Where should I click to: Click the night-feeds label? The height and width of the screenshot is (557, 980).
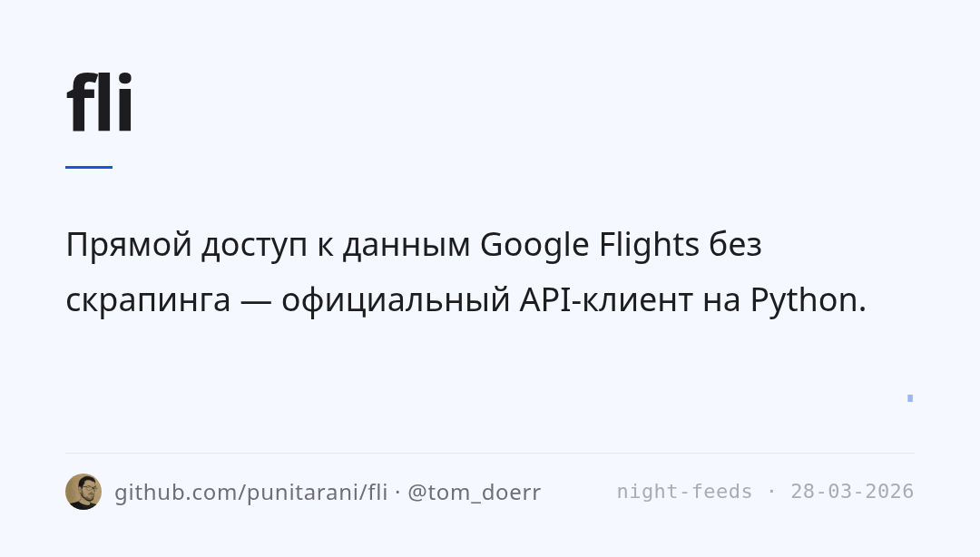(x=684, y=492)
